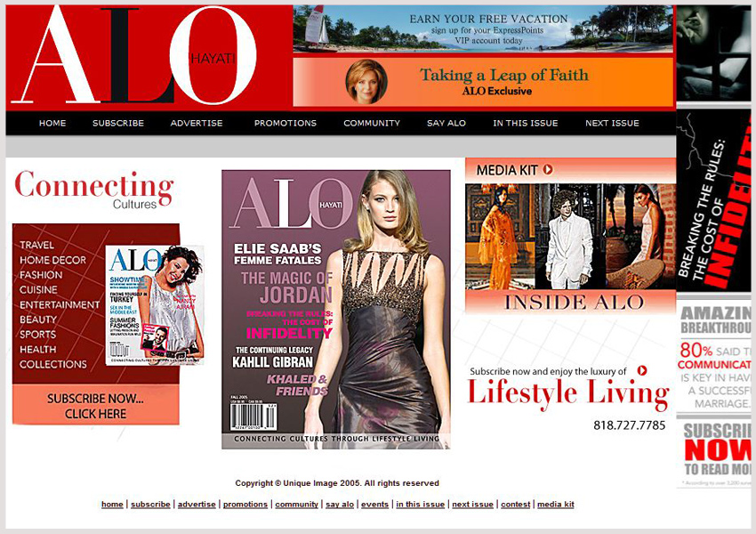Open the 'Breaking the Rules: Infidelity' side banner
The height and width of the screenshot is (534, 756).
pyautogui.click(x=713, y=200)
